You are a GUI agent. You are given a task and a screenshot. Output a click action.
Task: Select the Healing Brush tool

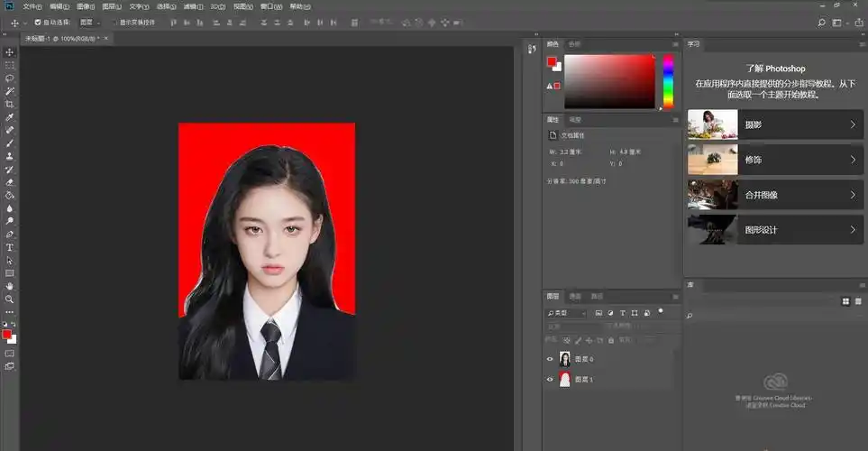coord(9,130)
